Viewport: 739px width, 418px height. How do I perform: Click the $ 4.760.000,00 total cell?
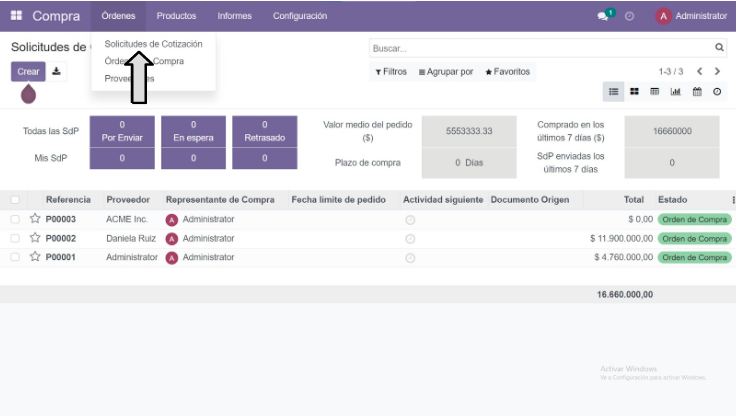point(624,257)
